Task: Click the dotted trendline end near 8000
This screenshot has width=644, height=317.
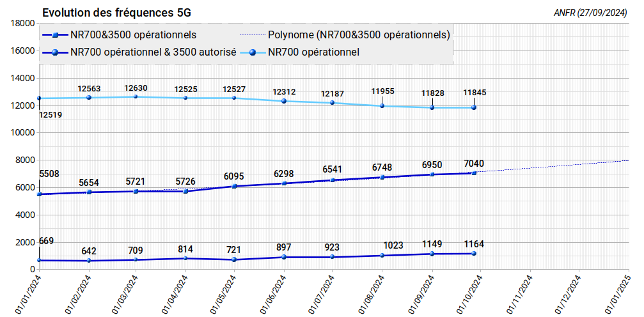Action: pyautogui.click(x=627, y=160)
